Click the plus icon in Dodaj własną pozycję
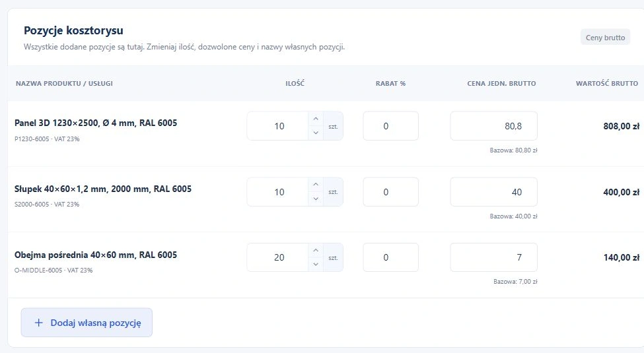The height and width of the screenshot is (353, 644). 38,323
